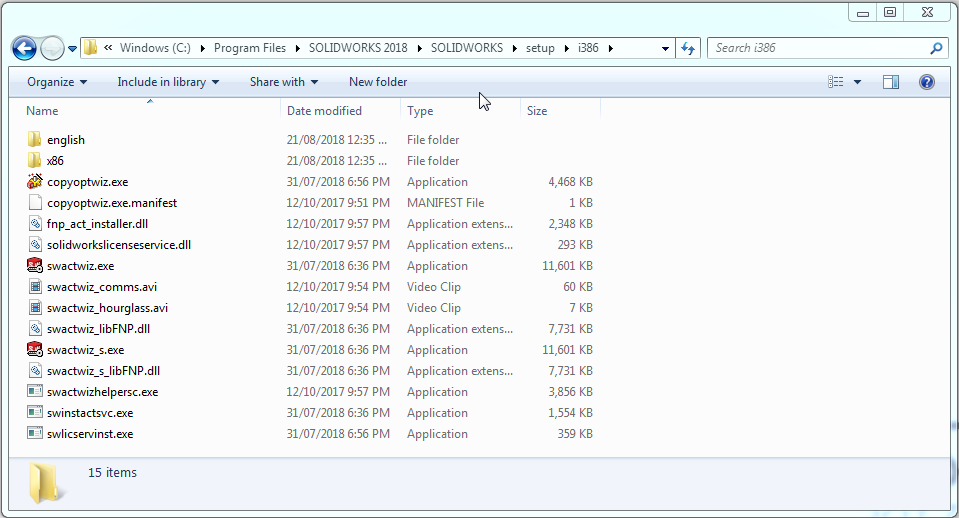
Task: Click the swactwiz.exe application icon
Action: click(x=35, y=265)
